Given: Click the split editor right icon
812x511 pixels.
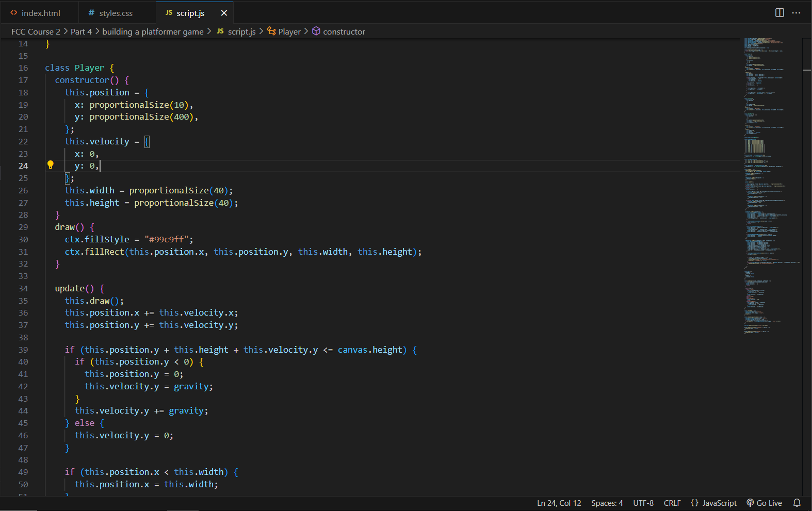Looking at the screenshot, I should coord(779,13).
